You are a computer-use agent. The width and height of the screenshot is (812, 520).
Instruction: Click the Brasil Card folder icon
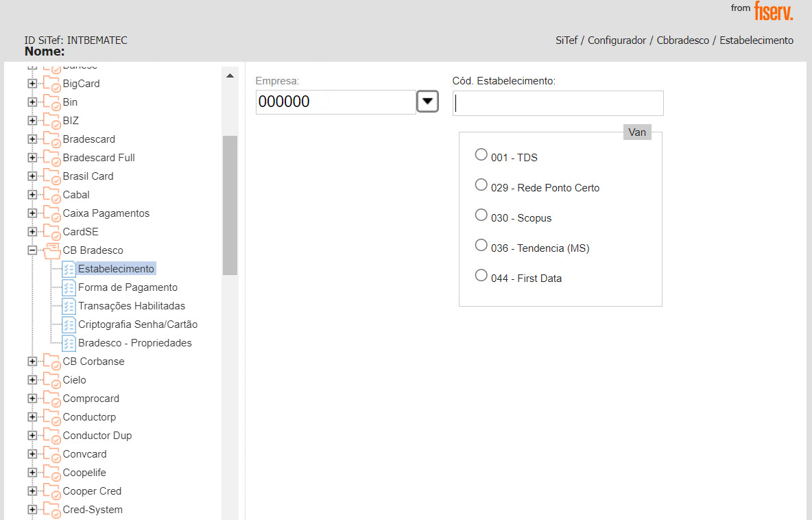pyautogui.click(x=52, y=176)
